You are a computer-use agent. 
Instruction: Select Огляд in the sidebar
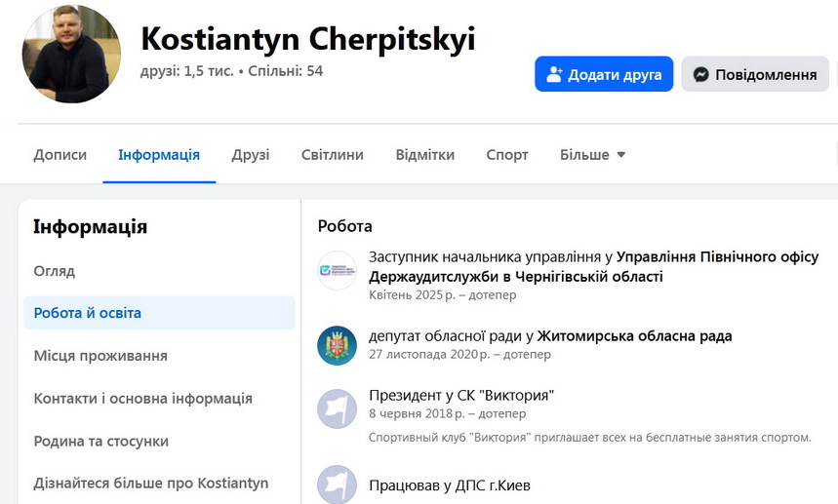tap(55, 271)
